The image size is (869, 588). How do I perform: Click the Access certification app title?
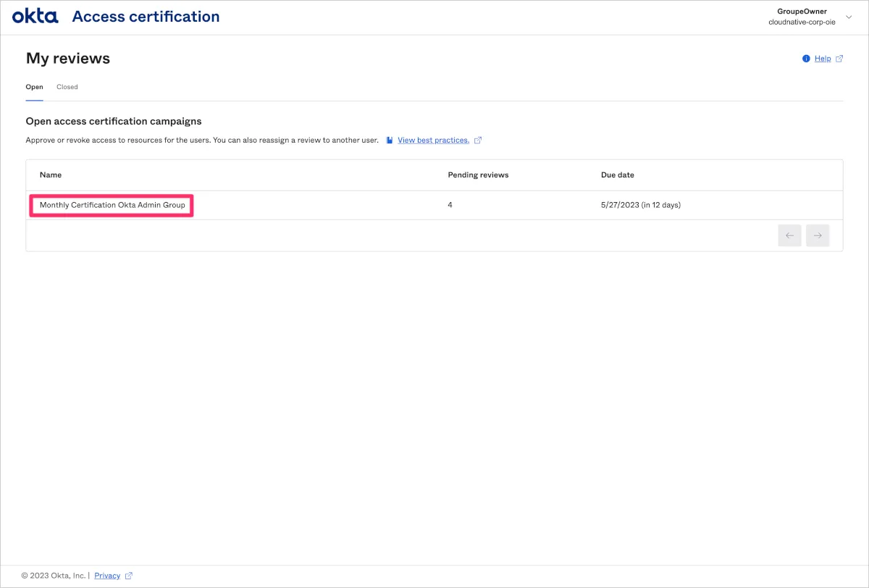146,17
